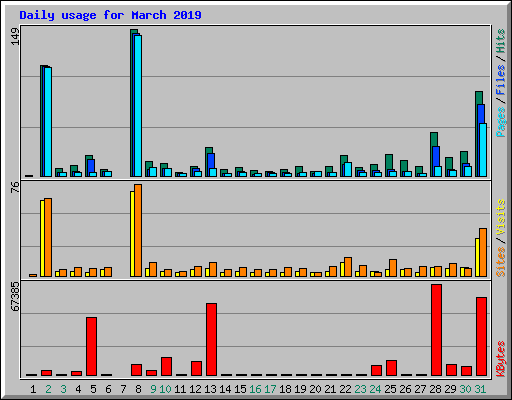Click the Pages / Files / Hits legend
The width and height of the screenshot is (512, 400).
(x=500, y=83)
